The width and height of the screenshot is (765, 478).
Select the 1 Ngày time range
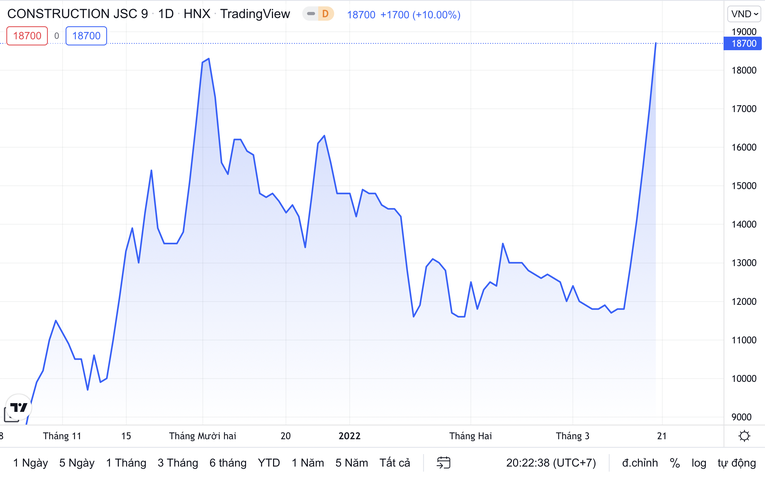click(x=30, y=463)
